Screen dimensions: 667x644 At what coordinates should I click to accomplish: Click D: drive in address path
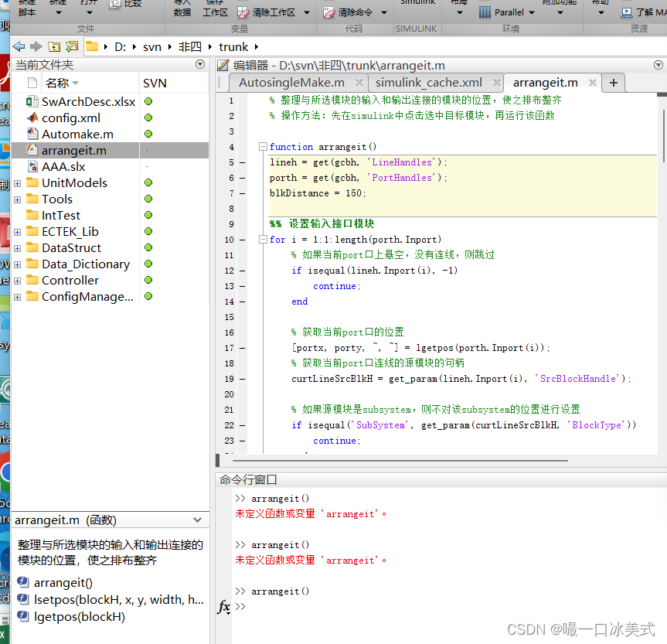pyautogui.click(x=121, y=47)
